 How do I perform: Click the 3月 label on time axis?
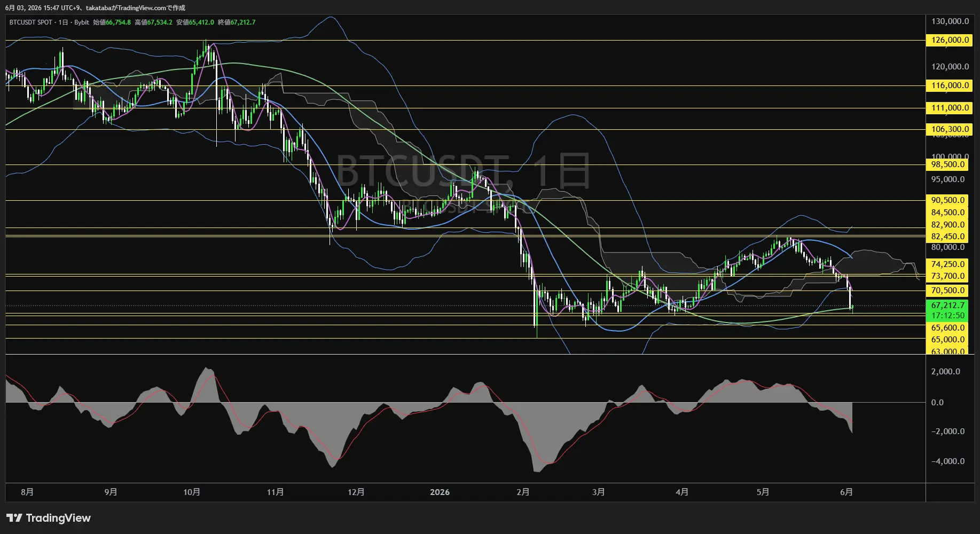click(x=598, y=492)
